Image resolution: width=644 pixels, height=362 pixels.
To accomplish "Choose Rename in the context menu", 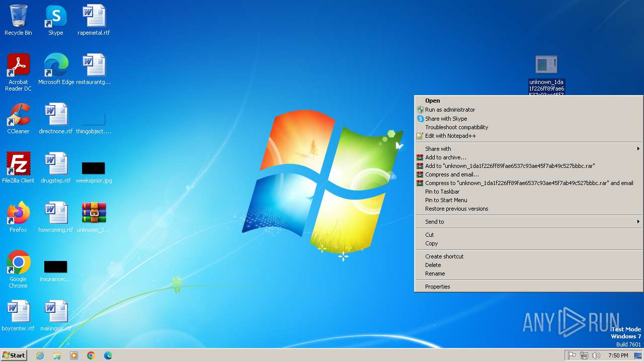I will tap(528, 274).
